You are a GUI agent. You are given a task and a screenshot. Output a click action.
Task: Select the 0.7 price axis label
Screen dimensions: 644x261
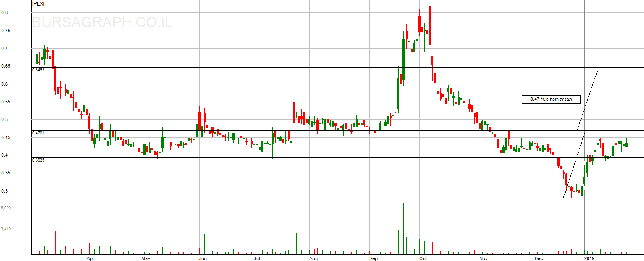pos(4,48)
